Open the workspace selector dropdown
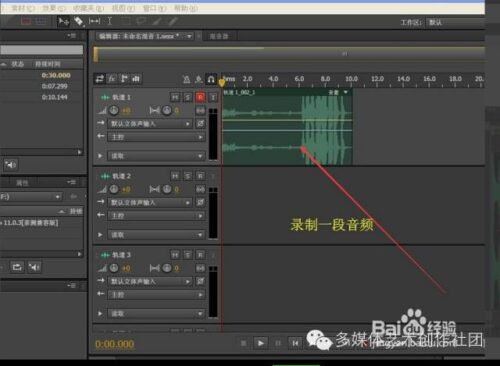The image size is (500, 366). pyautogui.click(x=455, y=23)
